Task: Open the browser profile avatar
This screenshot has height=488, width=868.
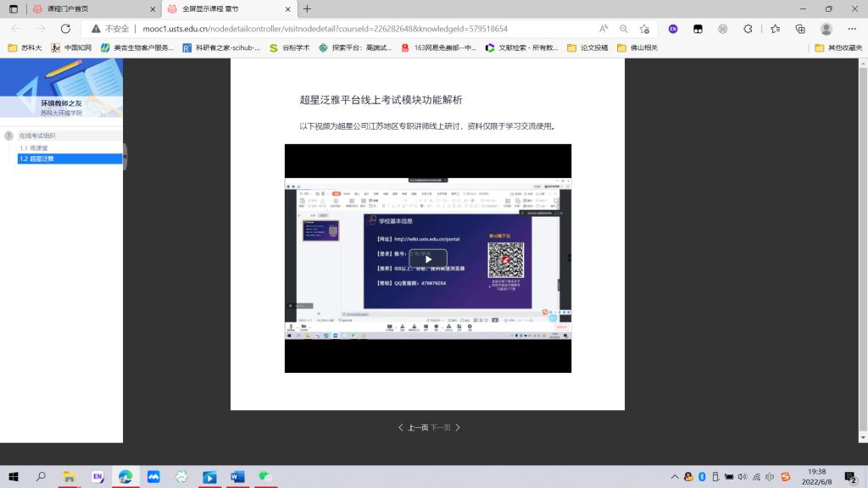Action: click(x=826, y=29)
